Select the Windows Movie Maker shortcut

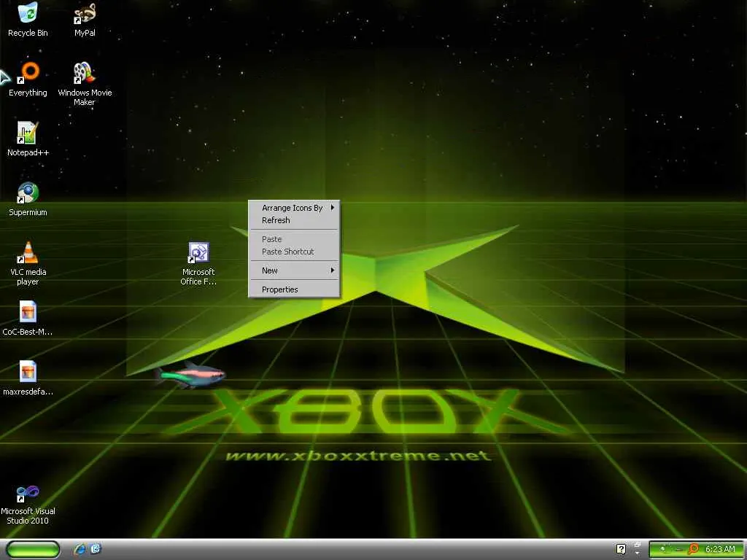(85, 84)
